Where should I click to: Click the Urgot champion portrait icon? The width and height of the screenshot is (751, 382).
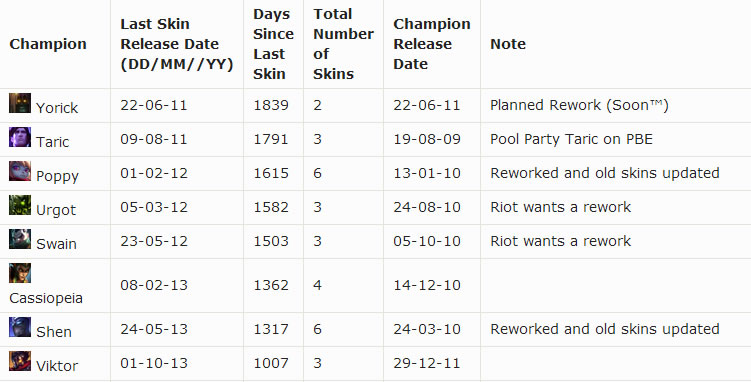pos(20,205)
